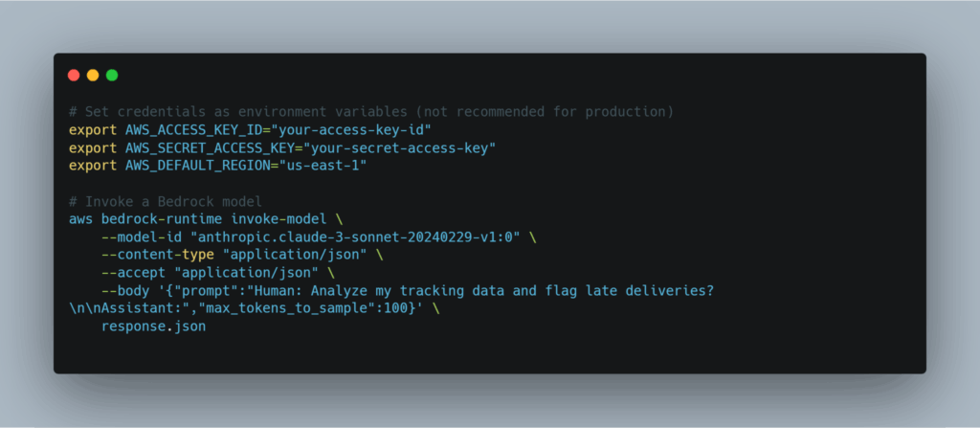980x428 pixels.
Task: Click the word "aws" in the command
Action: [x=80, y=219]
